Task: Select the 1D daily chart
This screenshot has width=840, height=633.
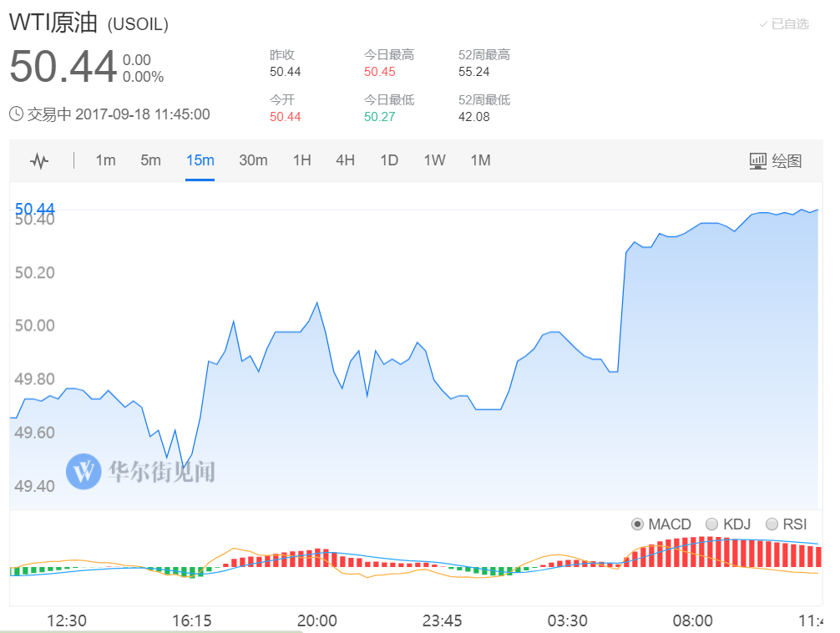Action: click(x=389, y=160)
